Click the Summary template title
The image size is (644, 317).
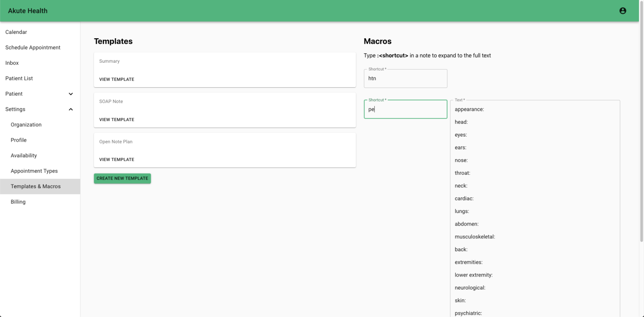[109, 61]
